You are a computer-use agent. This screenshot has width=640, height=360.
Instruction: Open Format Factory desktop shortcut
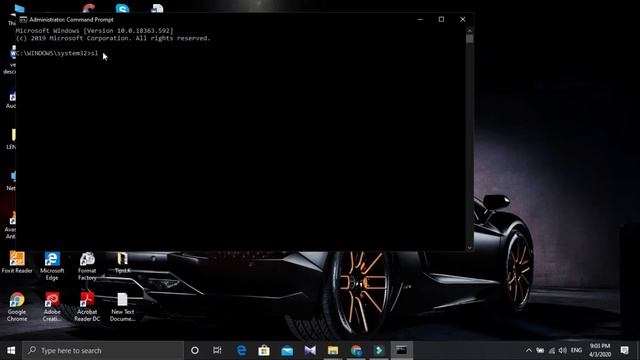[x=87, y=266]
